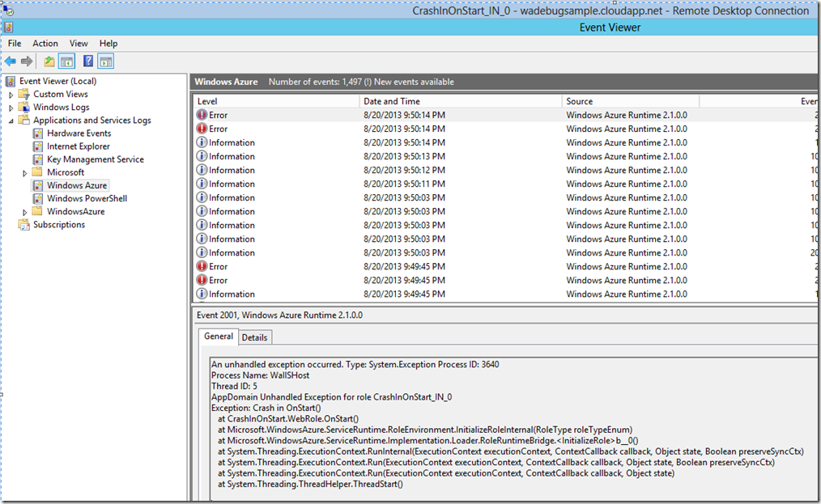Expand the Custom Views tree node

(x=11, y=95)
